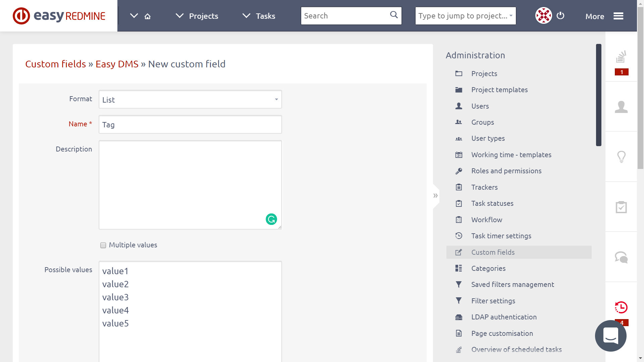Enable the Multiple values checkbox

point(103,245)
